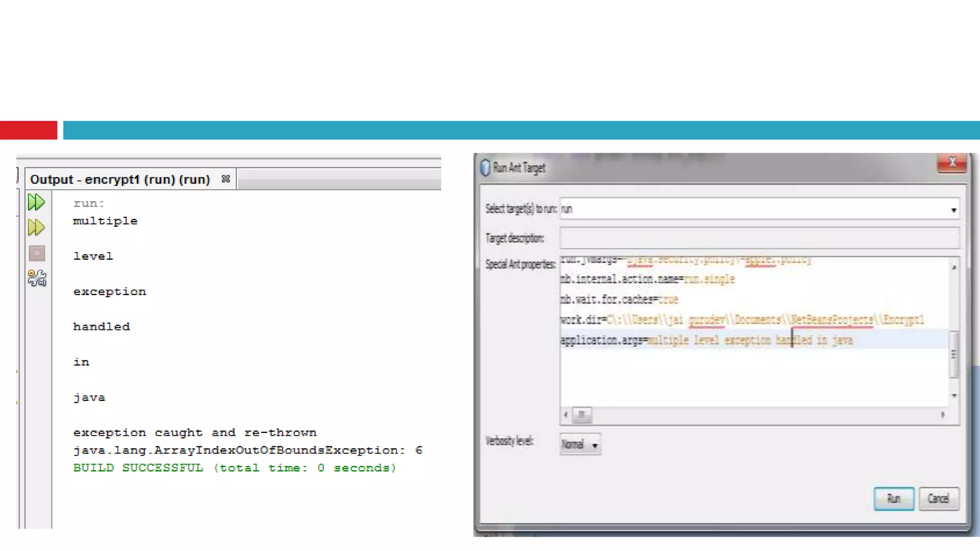This screenshot has width=980, height=551.
Task: Click the 'handled' output line
Action: point(101,327)
